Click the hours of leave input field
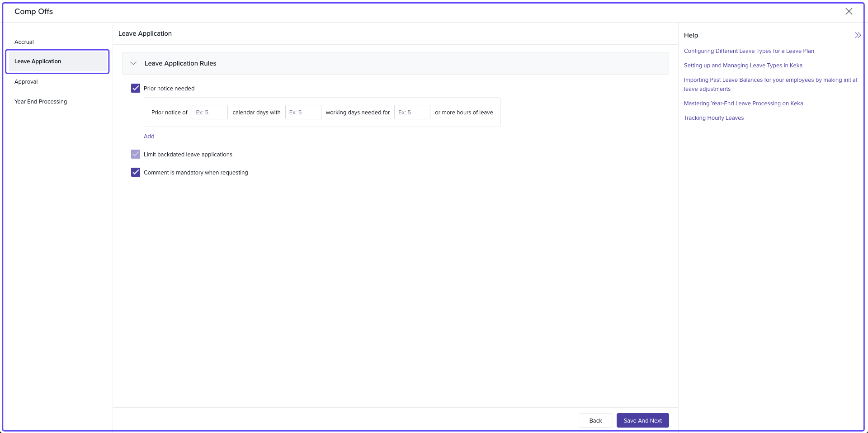Image resolution: width=868 pixels, height=433 pixels. click(412, 112)
